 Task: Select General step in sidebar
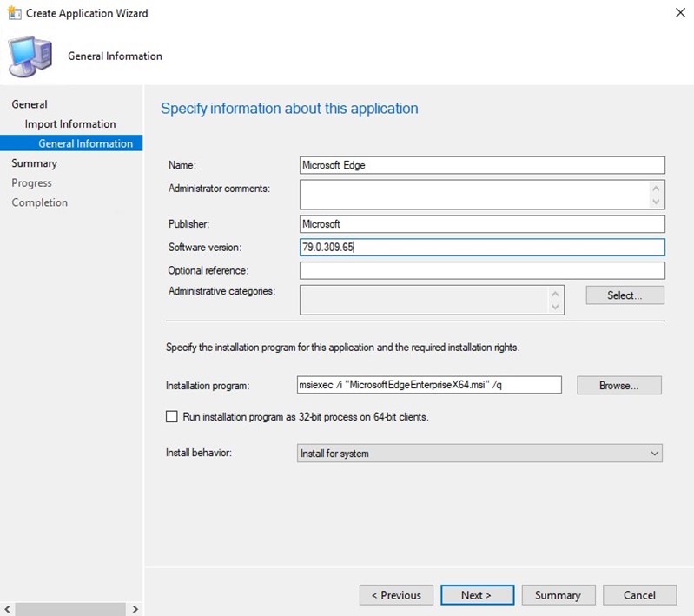(30, 104)
